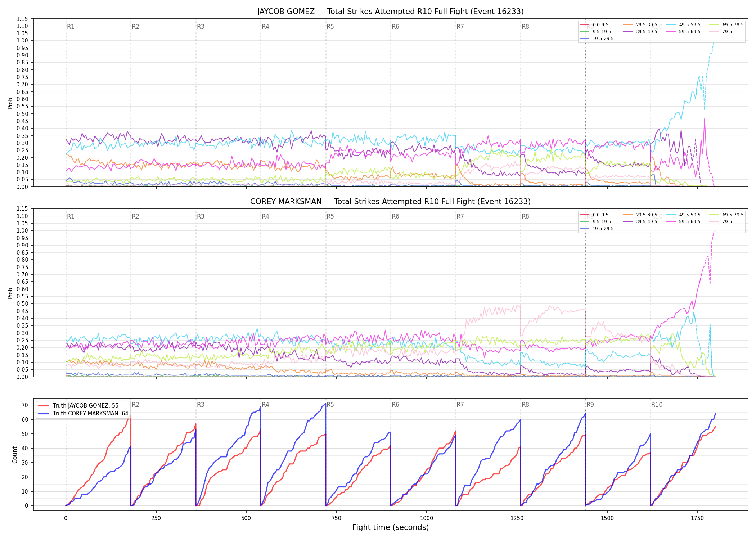Click '69.5-79.5' in the Gomez chart legend

tap(733, 25)
